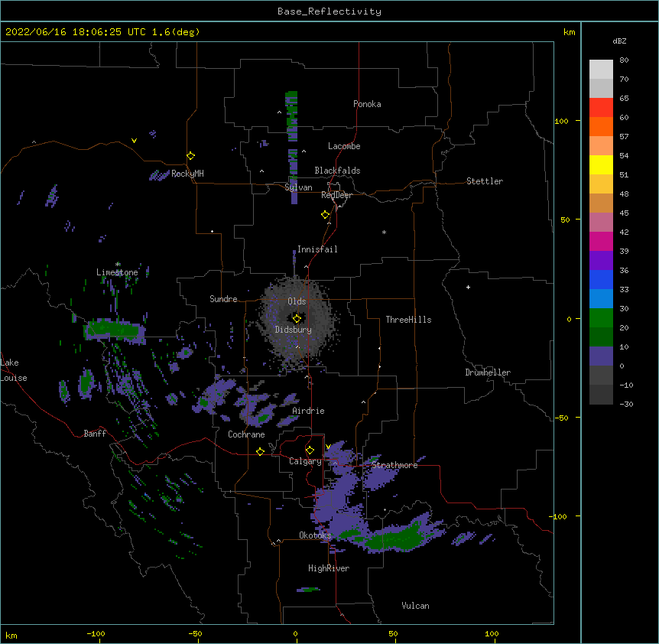Viewport: 659px width, 644px height.
Task: Click the Didsbury town label
Action: [x=293, y=330]
